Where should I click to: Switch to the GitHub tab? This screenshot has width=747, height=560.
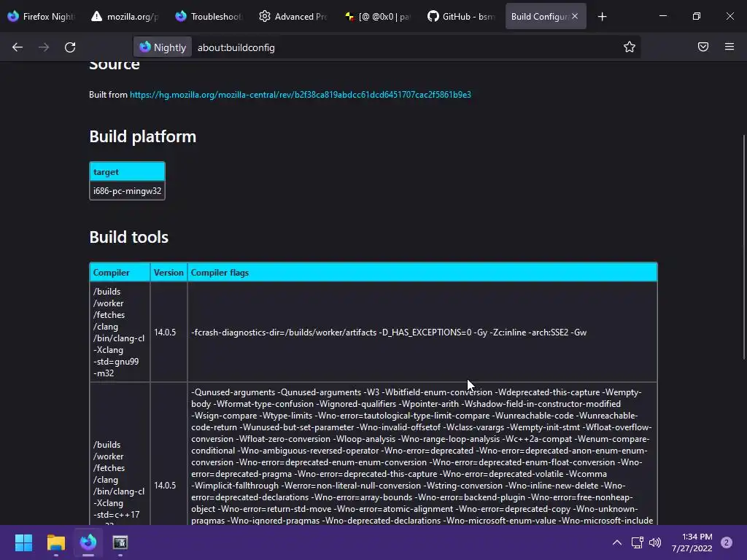pos(460,17)
